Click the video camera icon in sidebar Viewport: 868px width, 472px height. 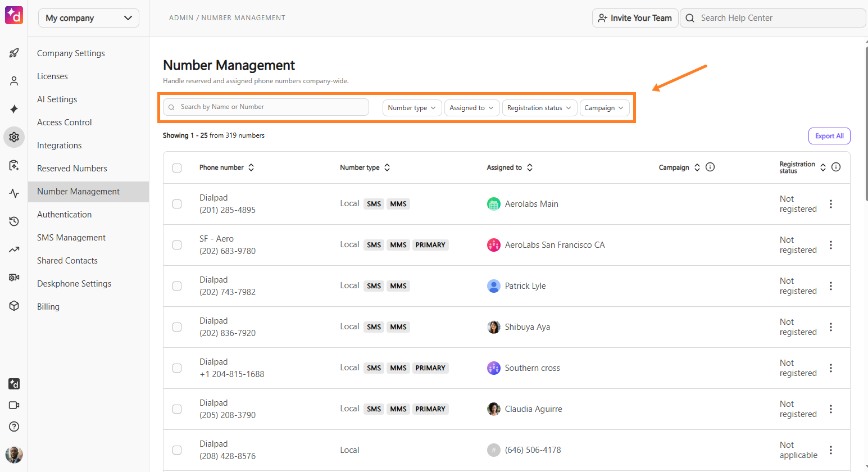pos(14,405)
